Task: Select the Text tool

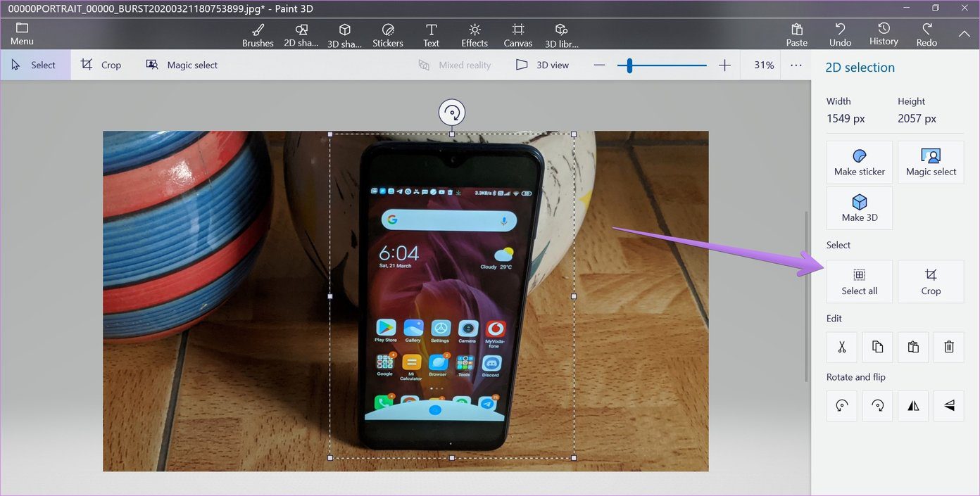Action: pos(432,35)
